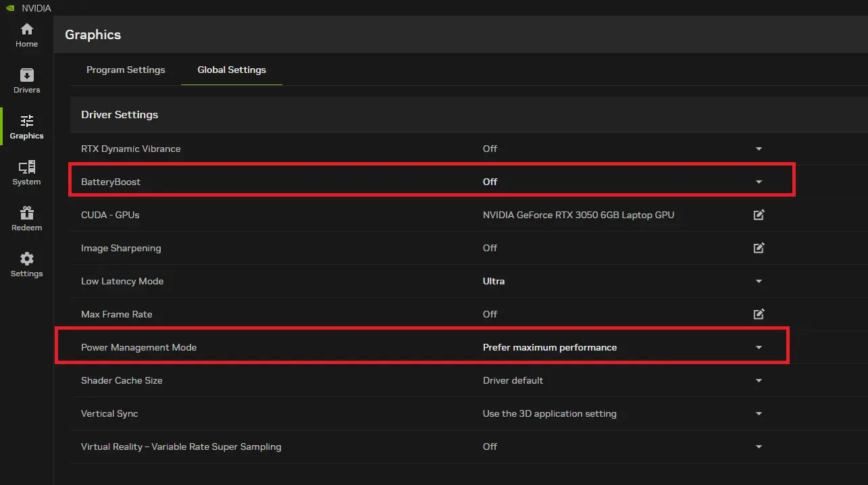Viewport: 868px width, 485px height.
Task: Edit the CUDA - GPUs setting
Action: tap(759, 215)
